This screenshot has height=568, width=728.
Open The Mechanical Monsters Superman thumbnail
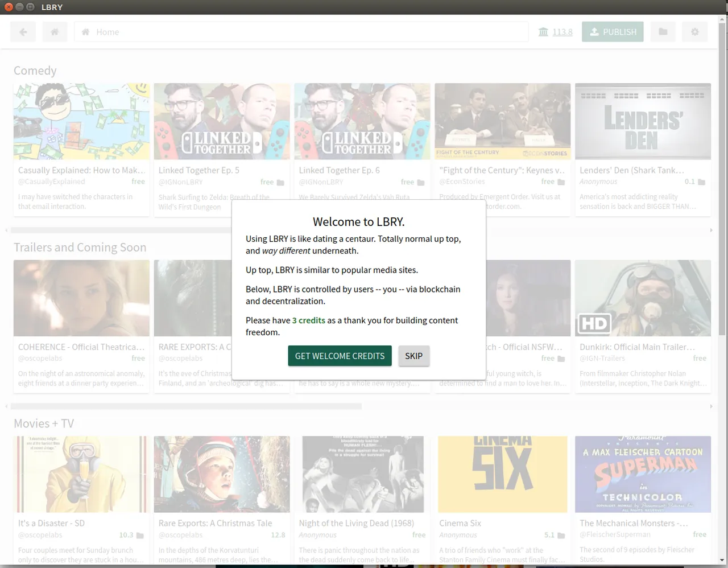point(643,475)
